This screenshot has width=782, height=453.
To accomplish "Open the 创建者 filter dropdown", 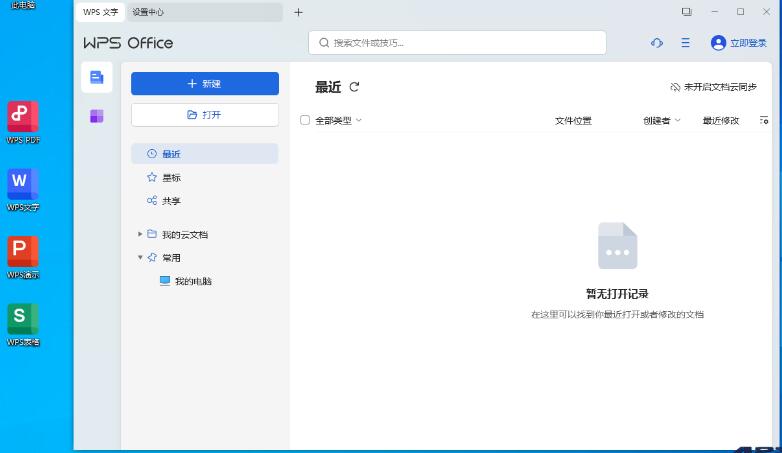I will [x=662, y=120].
